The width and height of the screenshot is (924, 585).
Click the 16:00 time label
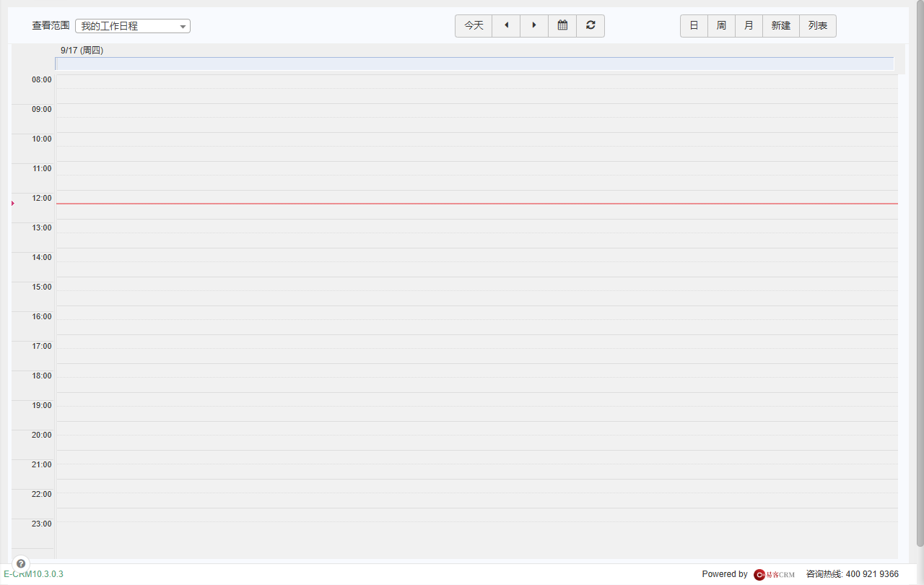(42, 316)
